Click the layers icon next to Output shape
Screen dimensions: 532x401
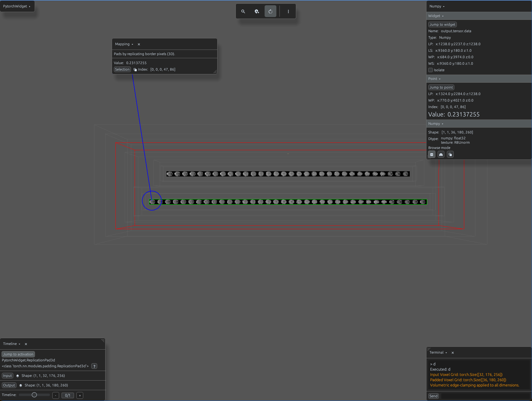click(x=21, y=386)
